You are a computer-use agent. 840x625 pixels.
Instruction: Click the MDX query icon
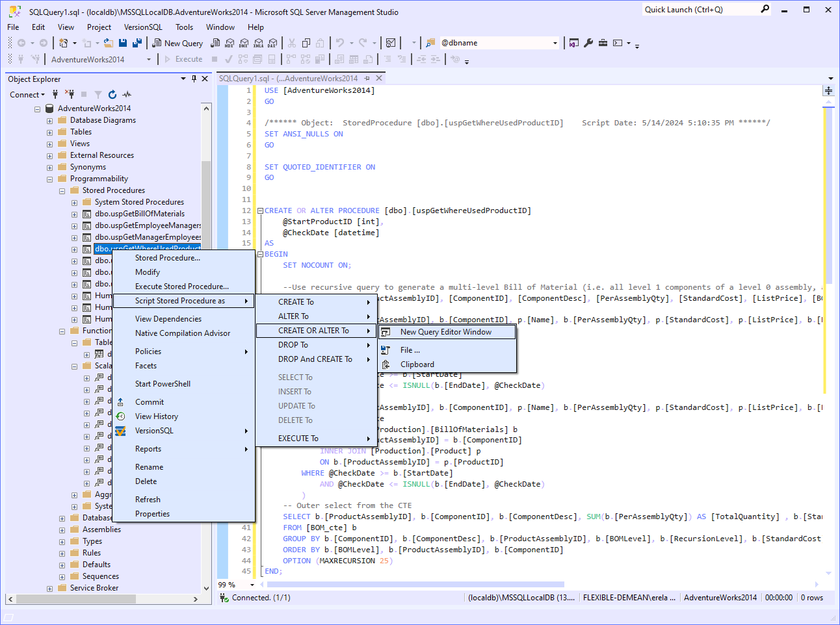pyautogui.click(x=230, y=43)
